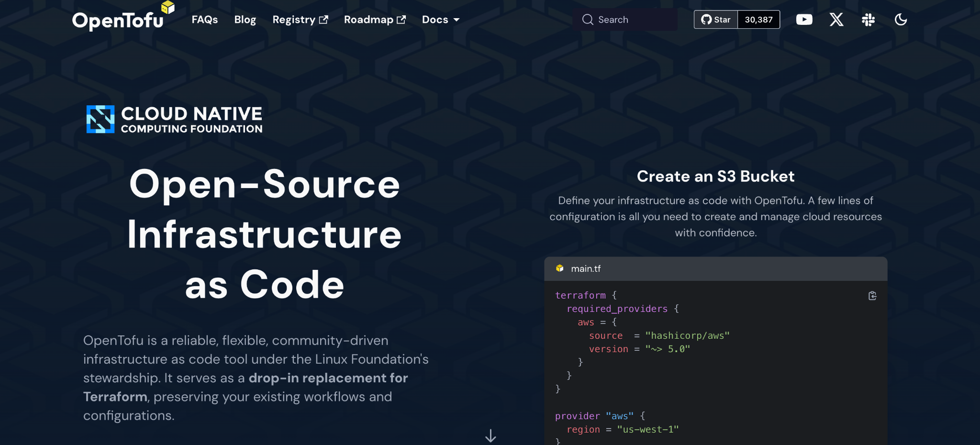Click the "Open-Source Infrastructure as Code" headline
Image resolution: width=980 pixels, height=445 pixels.
pyautogui.click(x=265, y=234)
